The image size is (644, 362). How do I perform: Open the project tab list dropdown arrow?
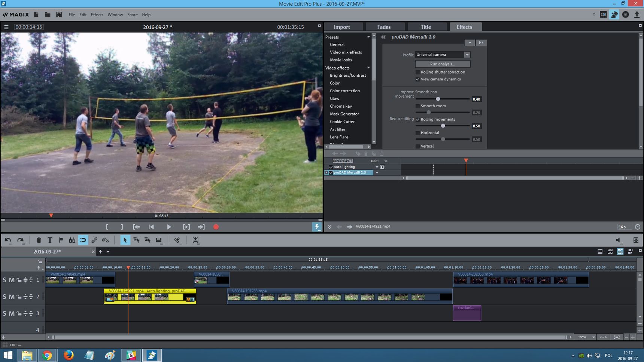pos(108,252)
